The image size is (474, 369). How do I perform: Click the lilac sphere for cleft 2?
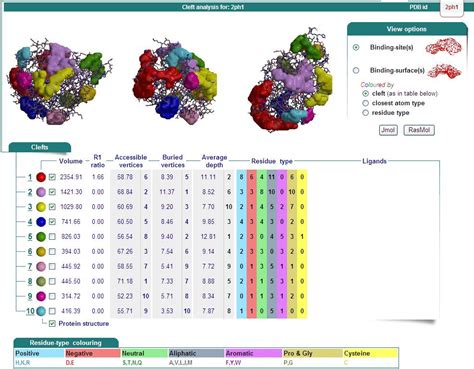point(41,192)
